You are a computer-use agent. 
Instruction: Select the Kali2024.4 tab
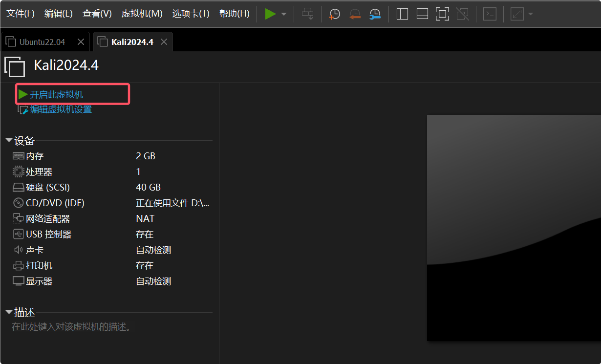tap(132, 42)
